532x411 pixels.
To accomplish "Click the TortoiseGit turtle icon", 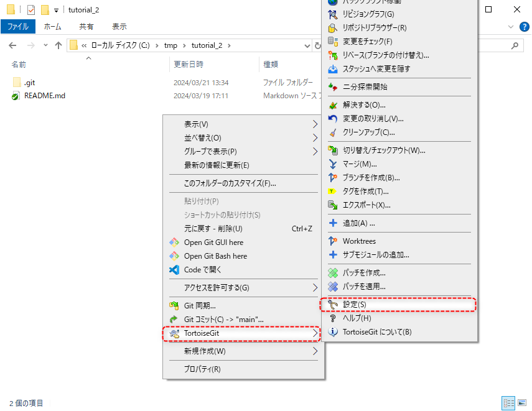I will point(174,333).
